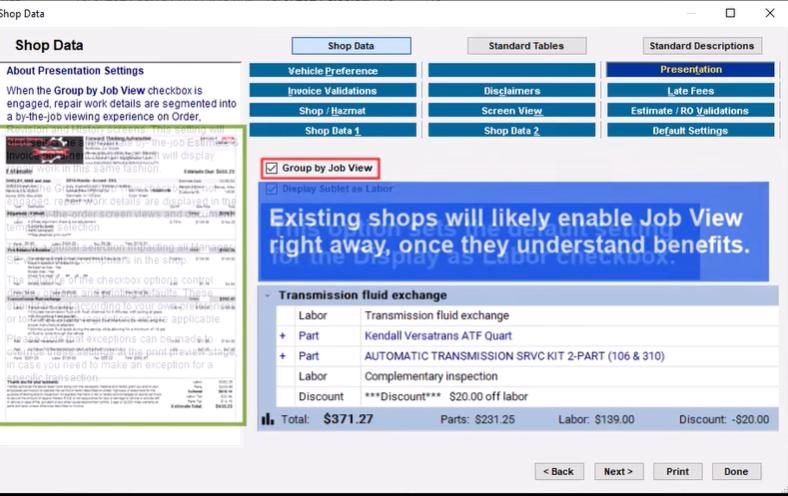Open Estimate / RO Validations section
Viewport: 788px width, 496px height.
(x=691, y=111)
